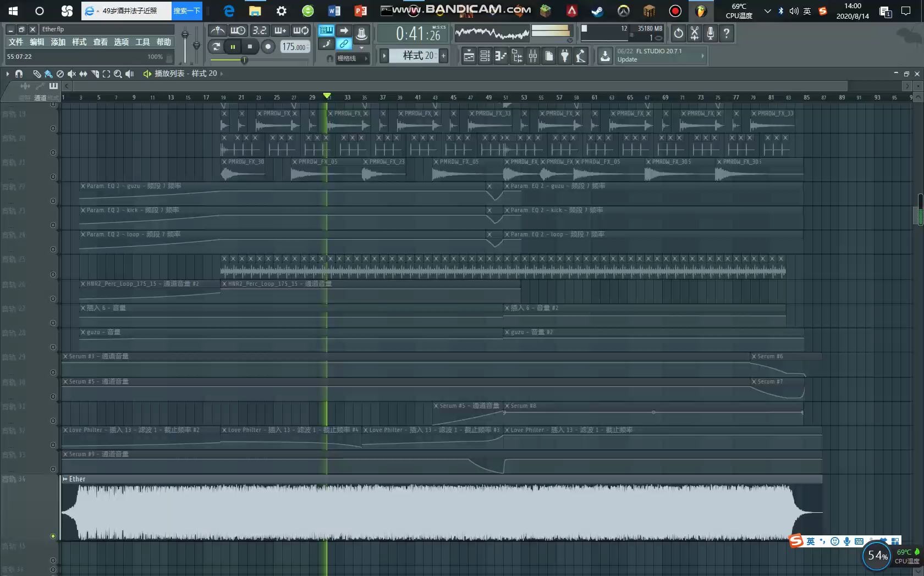Open the 编辑 menu
This screenshot has height=576, width=924.
point(37,42)
